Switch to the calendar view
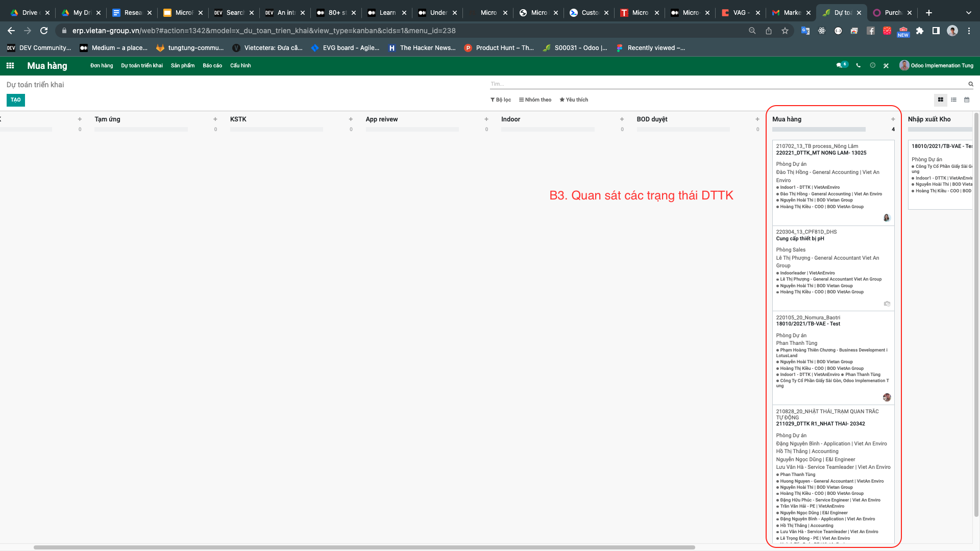Image resolution: width=980 pixels, height=551 pixels. [967, 100]
